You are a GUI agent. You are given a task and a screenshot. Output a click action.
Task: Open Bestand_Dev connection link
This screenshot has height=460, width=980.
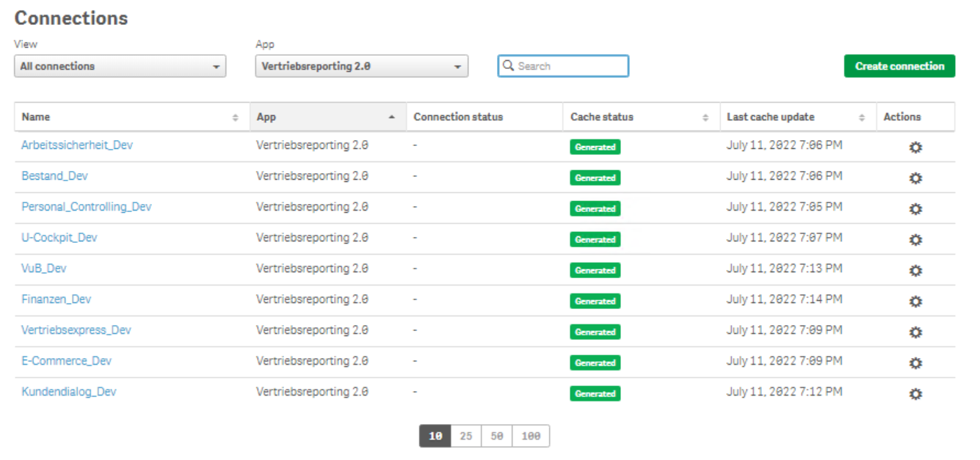pos(54,176)
